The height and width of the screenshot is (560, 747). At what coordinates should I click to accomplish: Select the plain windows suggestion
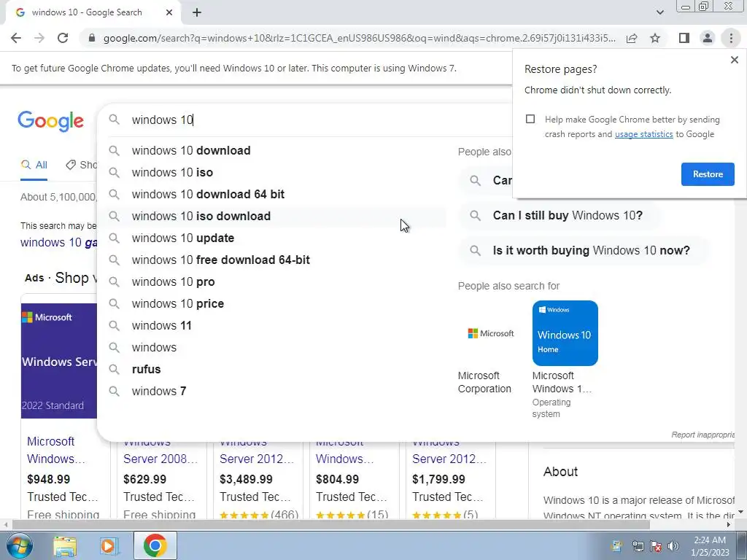pos(271,348)
